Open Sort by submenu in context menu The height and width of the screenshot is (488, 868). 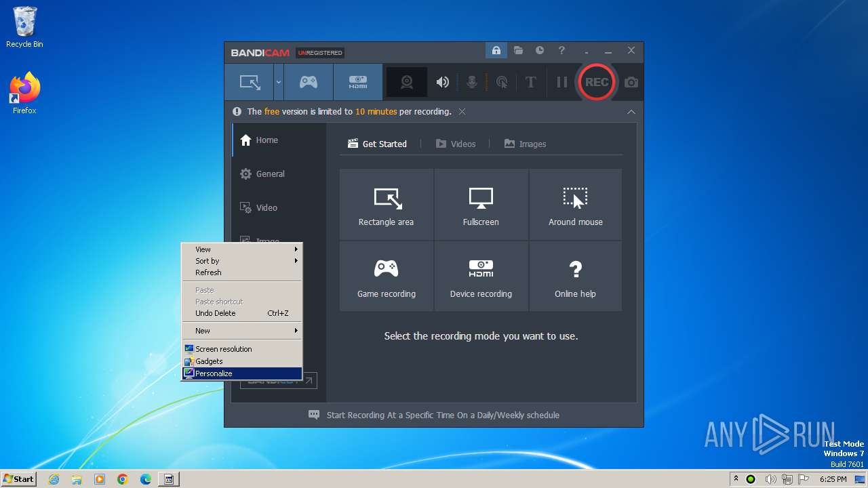[x=241, y=261]
